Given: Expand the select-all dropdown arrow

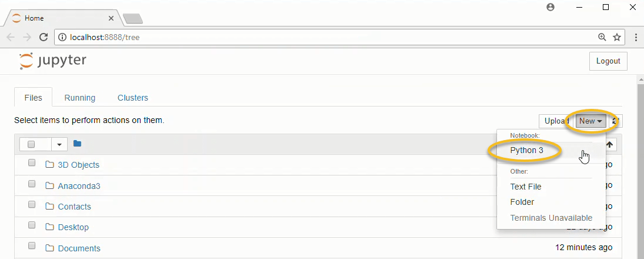Looking at the screenshot, I should click(x=59, y=144).
